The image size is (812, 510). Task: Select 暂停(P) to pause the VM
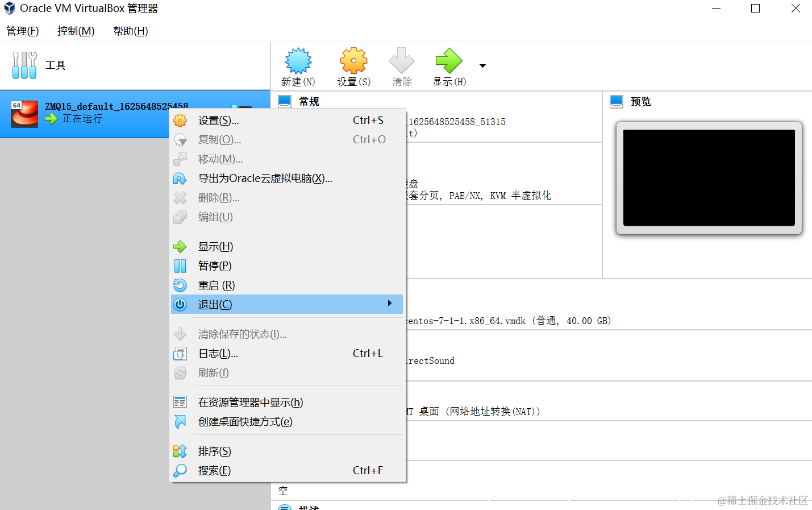(287, 266)
